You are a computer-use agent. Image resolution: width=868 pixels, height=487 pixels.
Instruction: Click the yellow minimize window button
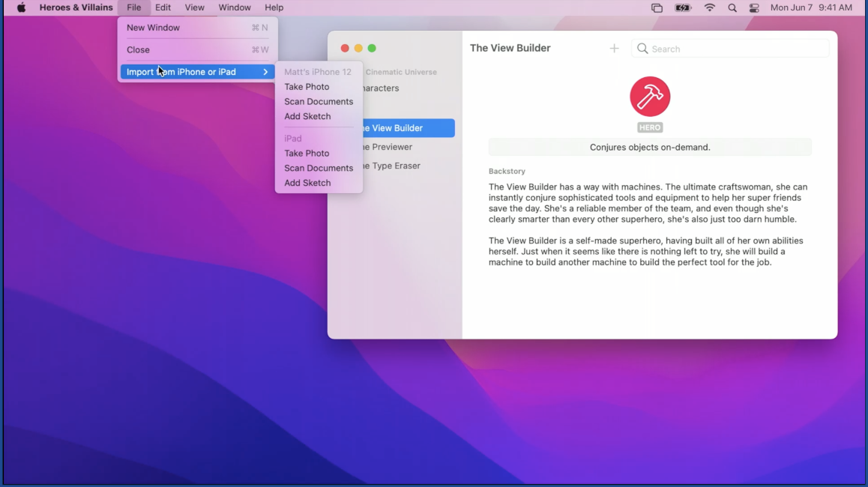click(x=358, y=48)
